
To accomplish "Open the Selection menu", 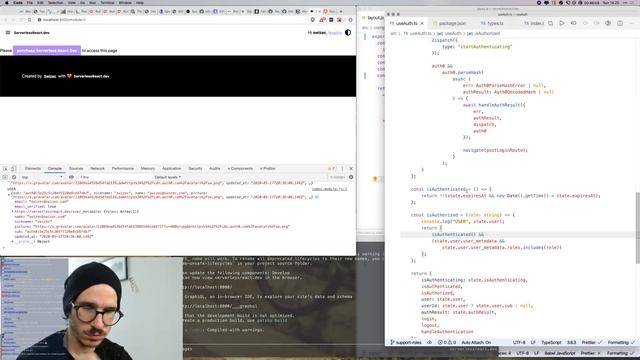I will (56, 2).
